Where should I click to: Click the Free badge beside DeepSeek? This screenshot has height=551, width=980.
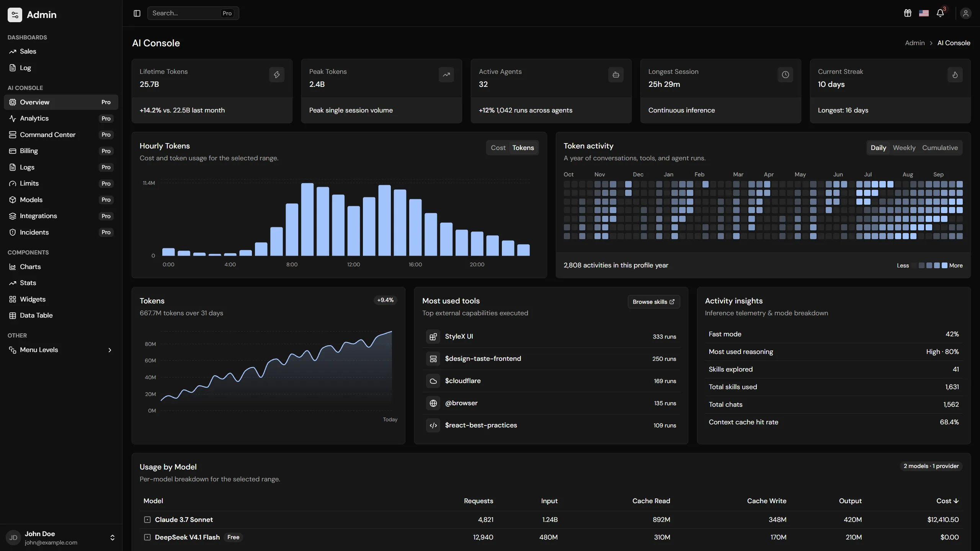point(233,537)
